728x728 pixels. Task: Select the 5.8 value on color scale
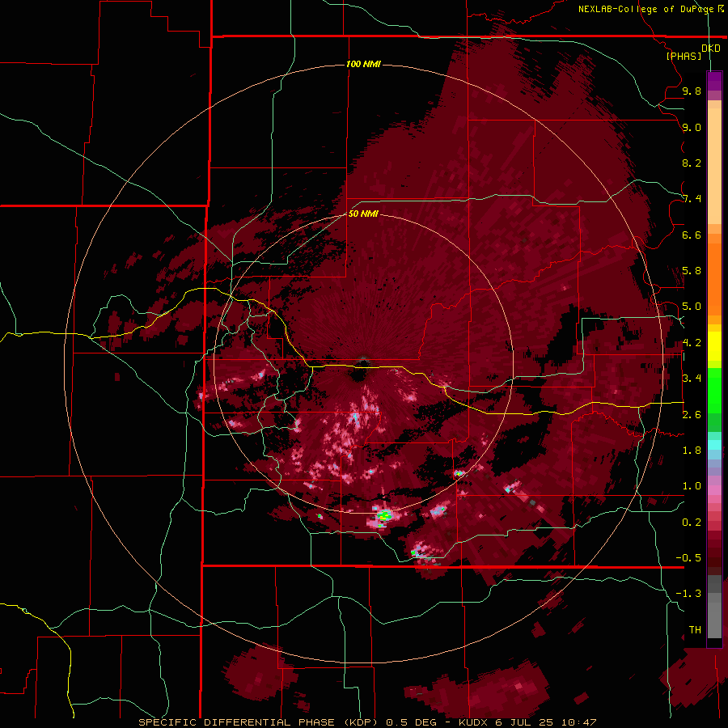point(692,271)
